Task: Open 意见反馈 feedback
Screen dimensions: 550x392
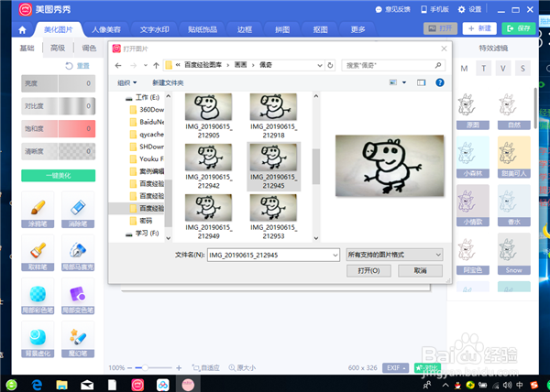Action: pyautogui.click(x=393, y=9)
